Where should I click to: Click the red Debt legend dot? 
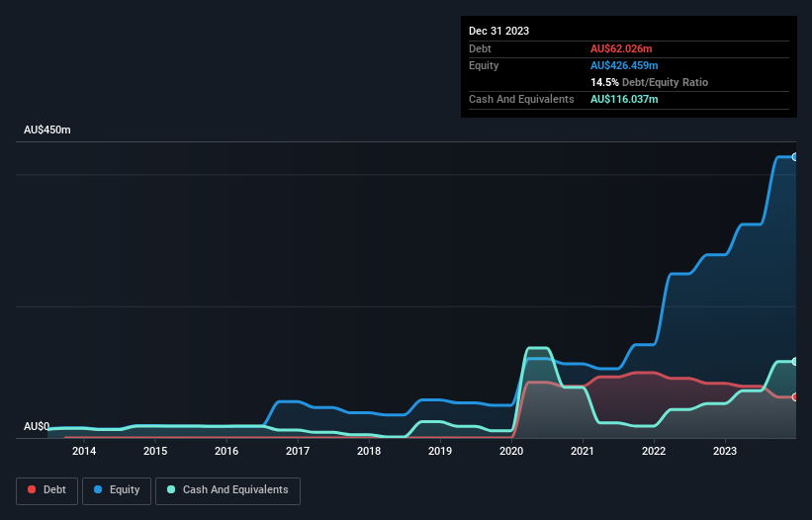(x=32, y=489)
